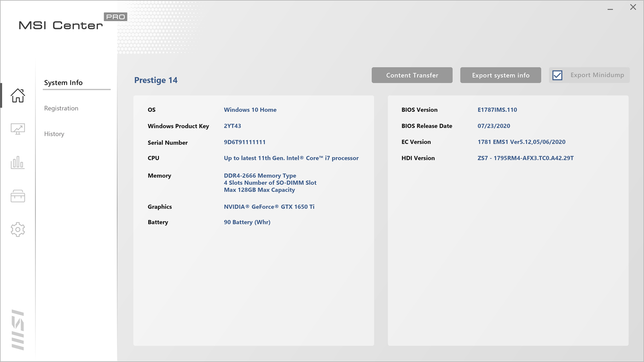Click BIOS version E1787IMS.110

(x=497, y=109)
